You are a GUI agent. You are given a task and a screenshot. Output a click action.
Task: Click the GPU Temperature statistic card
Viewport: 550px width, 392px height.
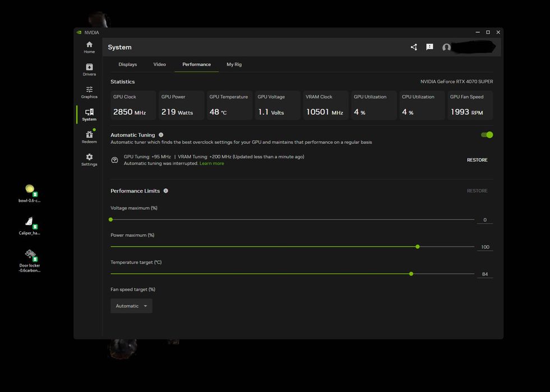point(229,105)
